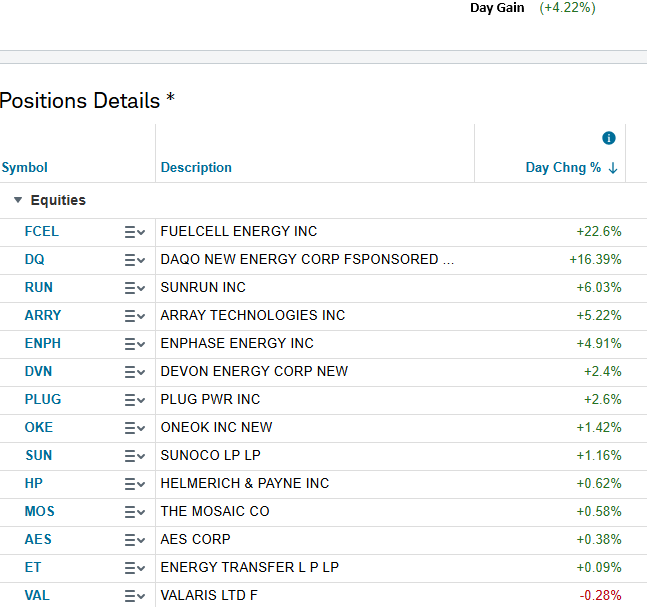Screen dimensions: 647x607
Task: Click the +5.22% day change value
Action: (599, 315)
